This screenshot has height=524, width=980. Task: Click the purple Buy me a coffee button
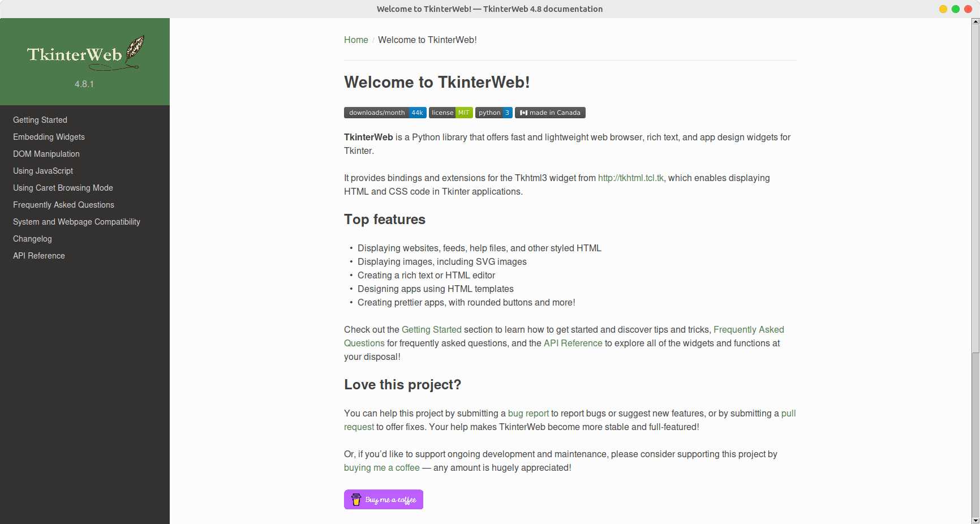pos(384,500)
